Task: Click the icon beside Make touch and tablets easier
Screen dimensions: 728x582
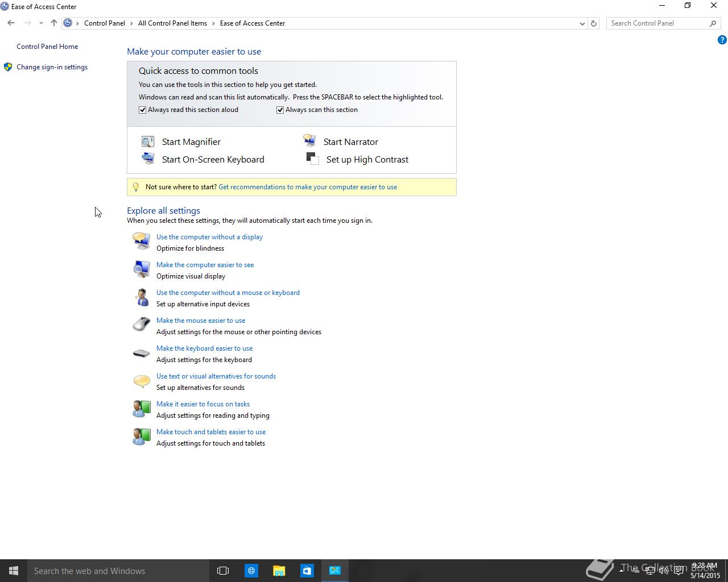Action: 142,436
